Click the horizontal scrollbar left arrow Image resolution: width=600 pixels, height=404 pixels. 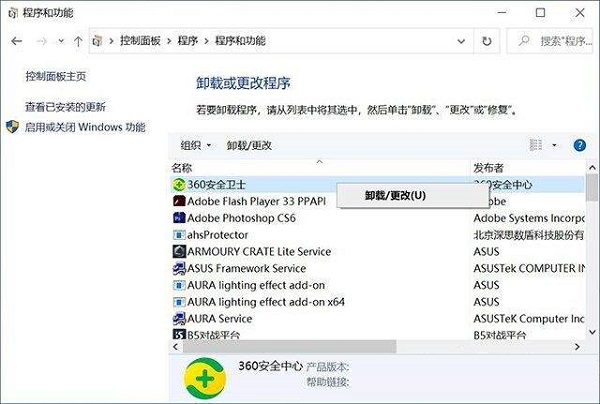coord(176,347)
